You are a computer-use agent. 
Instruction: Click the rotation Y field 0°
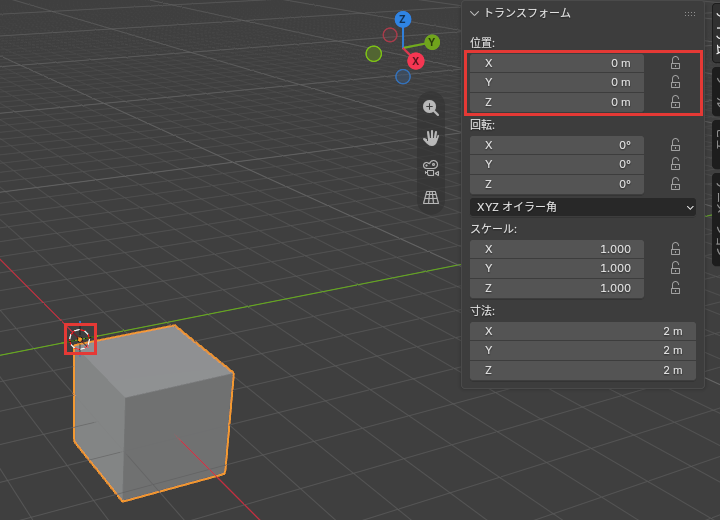[557, 164]
